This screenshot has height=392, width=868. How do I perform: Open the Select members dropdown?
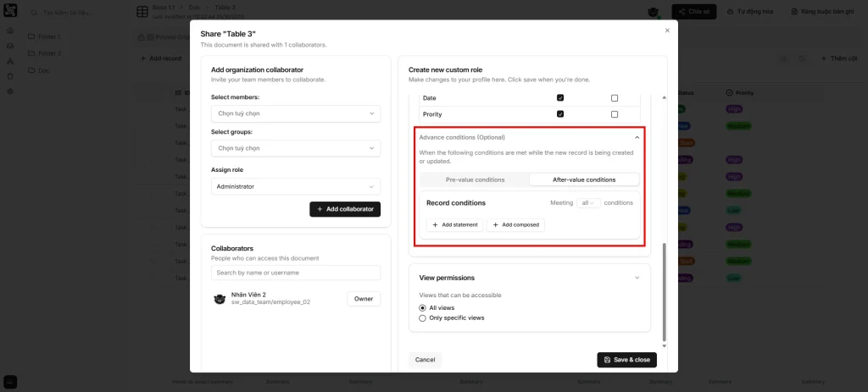coord(295,113)
